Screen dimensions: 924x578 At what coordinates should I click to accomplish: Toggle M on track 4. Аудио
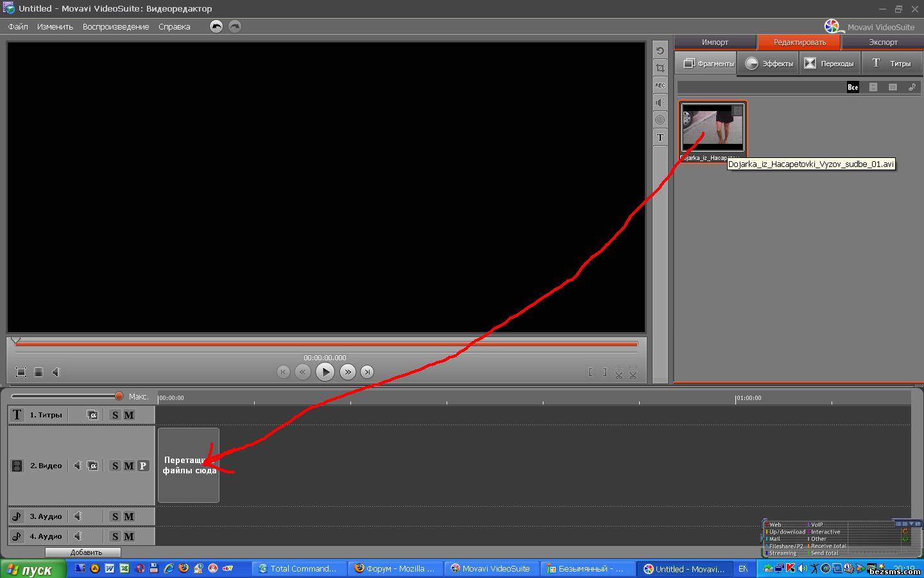[129, 536]
